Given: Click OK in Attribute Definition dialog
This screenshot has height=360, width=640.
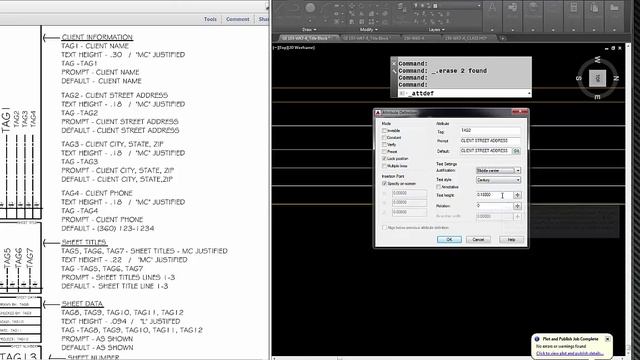Looking at the screenshot, I should [449, 240].
